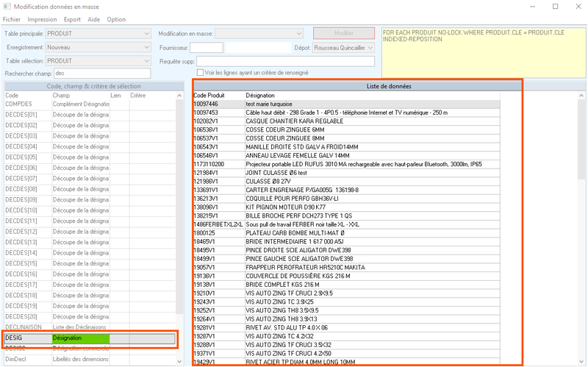The width and height of the screenshot is (588, 367).
Task: Select the DECDES[20] row
Action: (x=90, y=317)
